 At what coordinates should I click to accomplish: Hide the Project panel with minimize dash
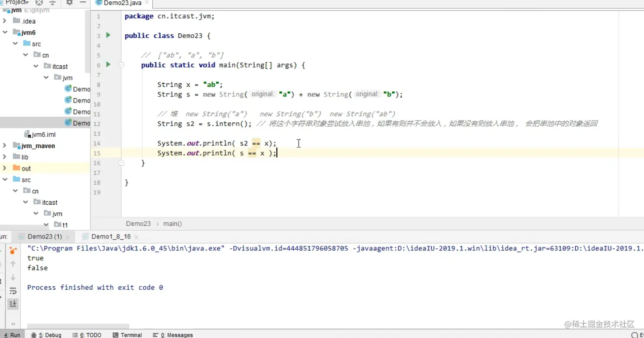click(83, 2)
